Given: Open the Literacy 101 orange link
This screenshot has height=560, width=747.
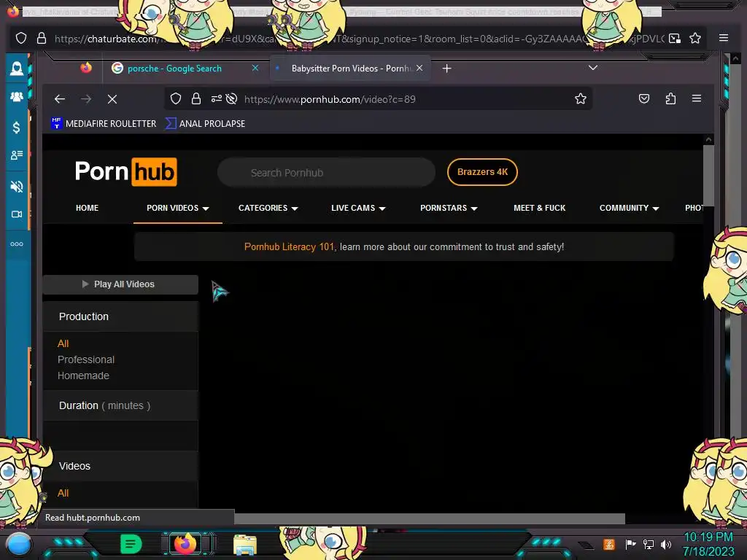Looking at the screenshot, I should [x=289, y=246].
